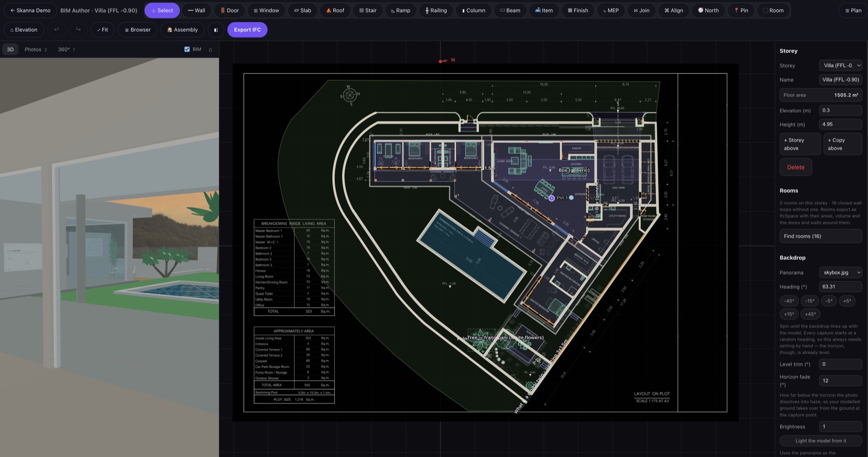Open the Panorama skybox.jpg dropdown
Screen dimensions: 868x457
[x=840, y=272]
